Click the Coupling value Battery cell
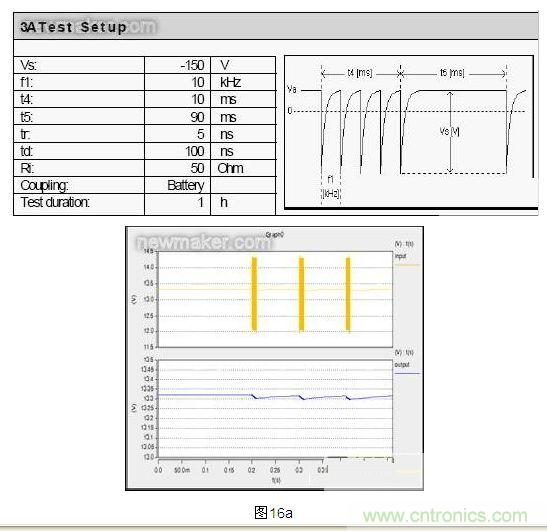547x531 pixels. pyautogui.click(x=178, y=185)
